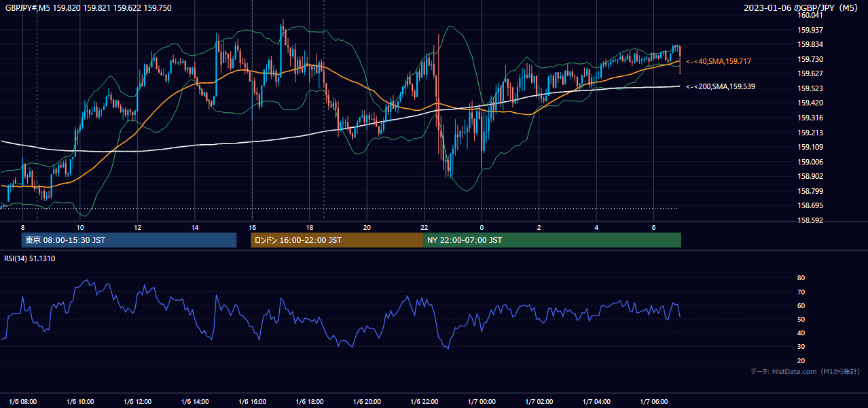The height and width of the screenshot is (408, 868).
Task: Click the 1/7 04:00 time axis label
Action: [x=596, y=401]
